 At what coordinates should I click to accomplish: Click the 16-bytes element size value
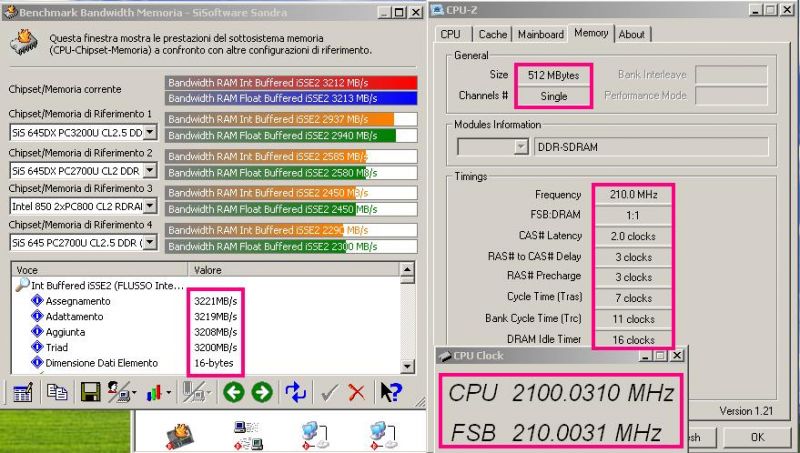[214, 363]
